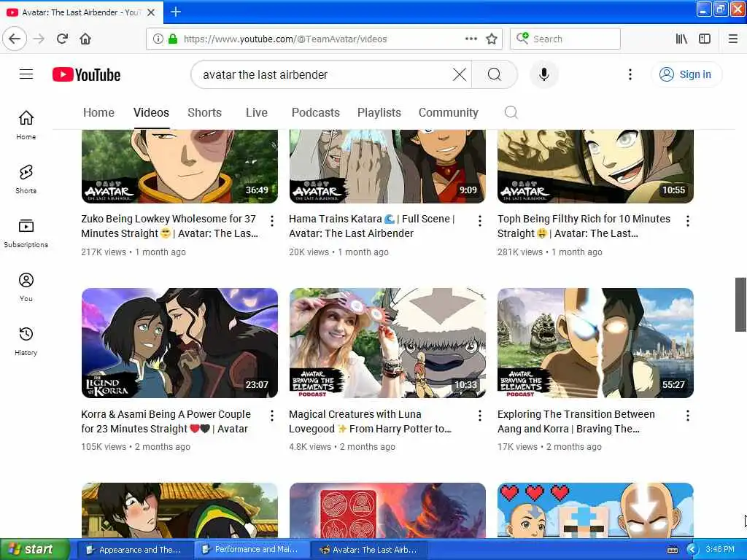The image size is (747, 560).
Task: Open options for Hama Trains Katara video
Action: point(480,220)
